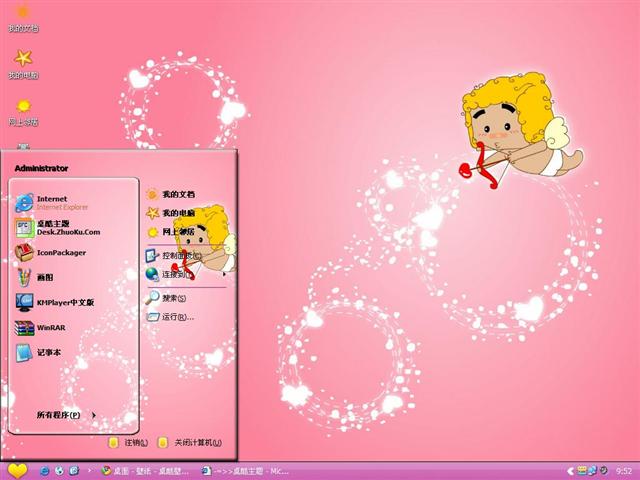This screenshot has height=480, width=640.
Task: Click the globe icon in quick launch
Action: coord(59,471)
